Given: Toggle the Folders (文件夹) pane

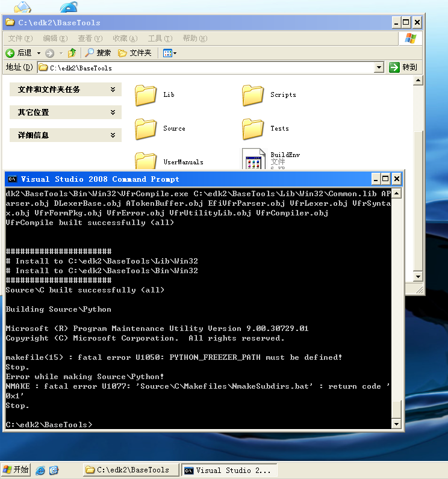Looking at the screenshot, I should pyautogui.click(x=135, y=53).
